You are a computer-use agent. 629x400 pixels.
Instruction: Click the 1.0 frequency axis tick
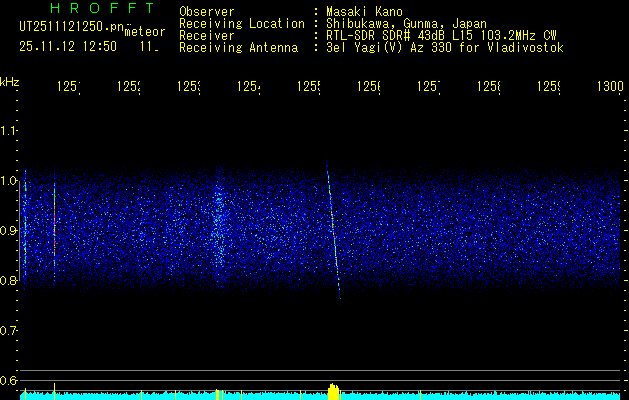[9, 181]
